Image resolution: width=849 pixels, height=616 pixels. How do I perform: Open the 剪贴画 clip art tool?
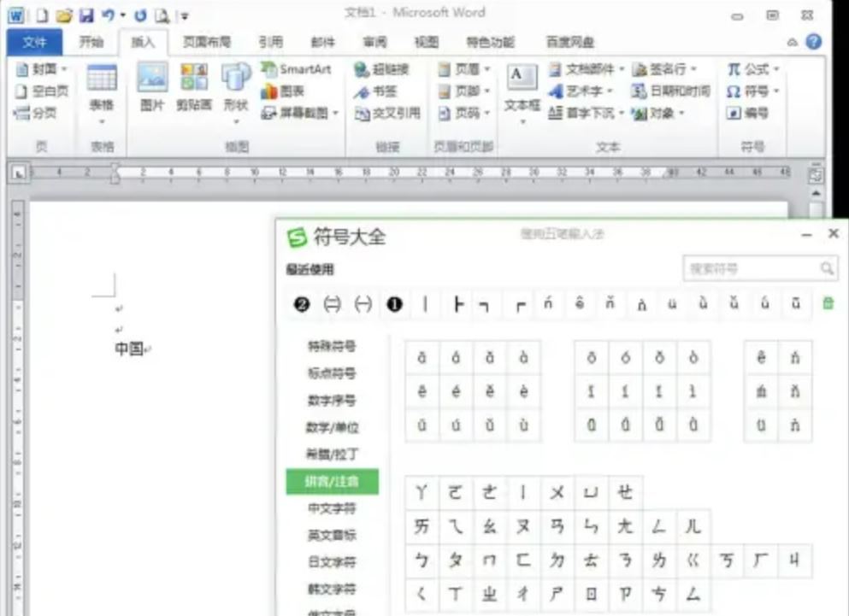click(194, 86)
